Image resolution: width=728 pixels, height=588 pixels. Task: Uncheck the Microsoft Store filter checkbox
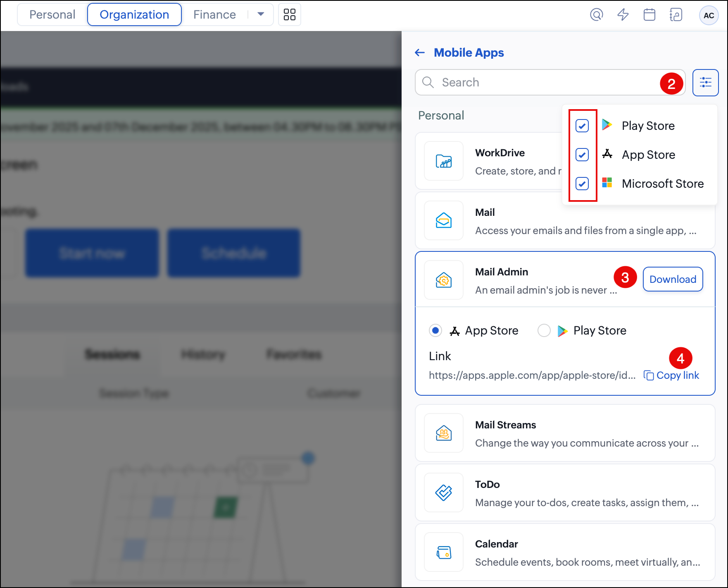pos(582,184)
